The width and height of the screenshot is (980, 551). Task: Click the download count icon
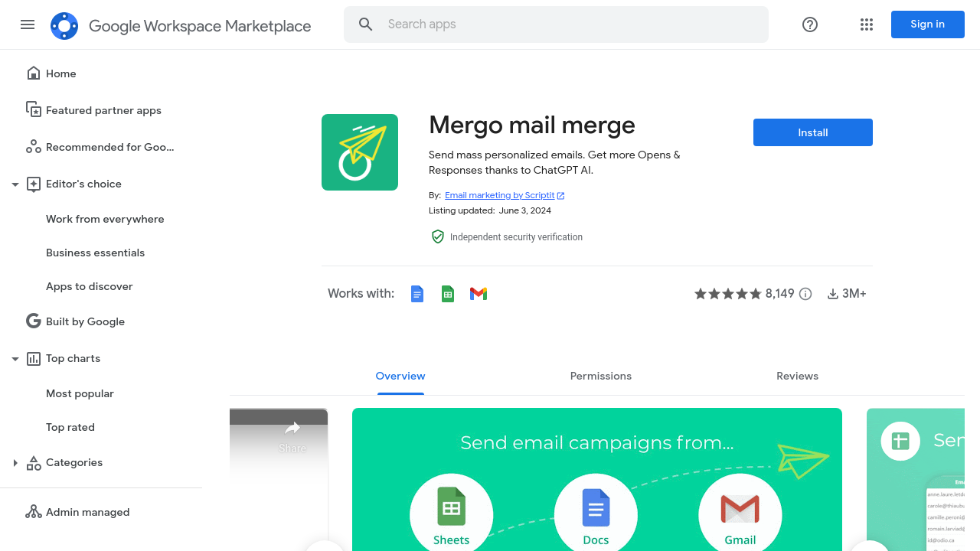tap(833, 294)
